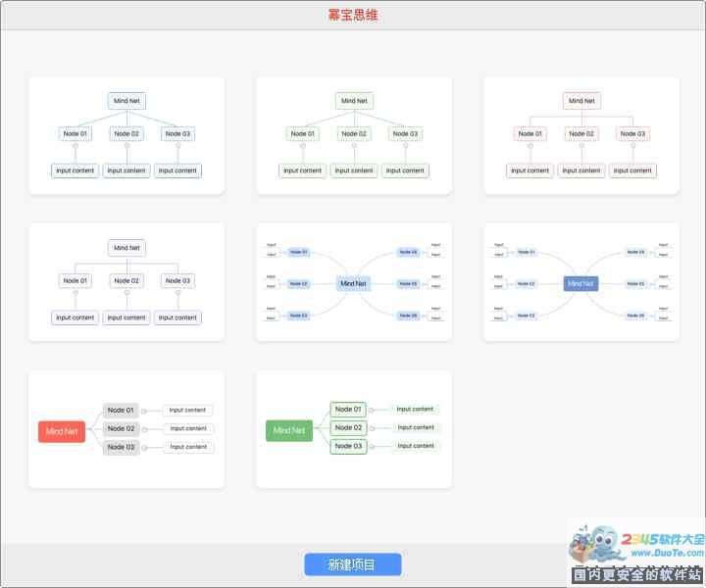Select the green Mind Net horizontal template
The width and height of the screenshot is (706, 588).
(x=354, y=429)
